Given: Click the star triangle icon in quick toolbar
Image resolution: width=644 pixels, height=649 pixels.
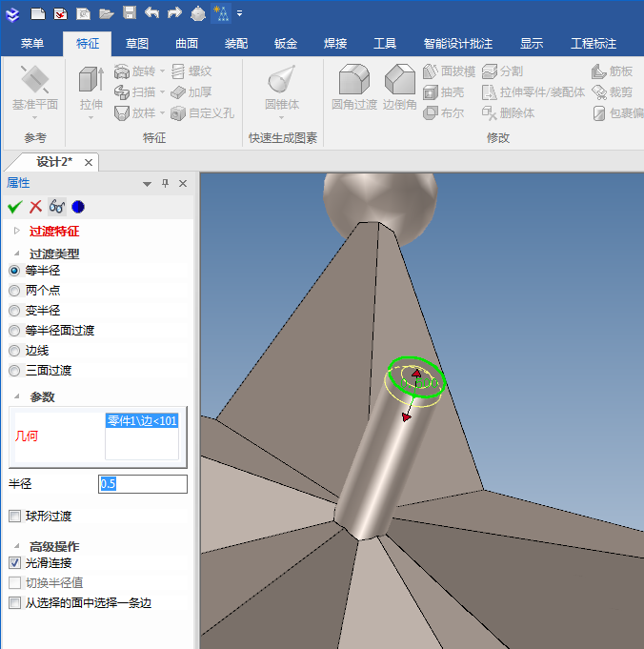Looking at the screenshot, I should 221,13.
